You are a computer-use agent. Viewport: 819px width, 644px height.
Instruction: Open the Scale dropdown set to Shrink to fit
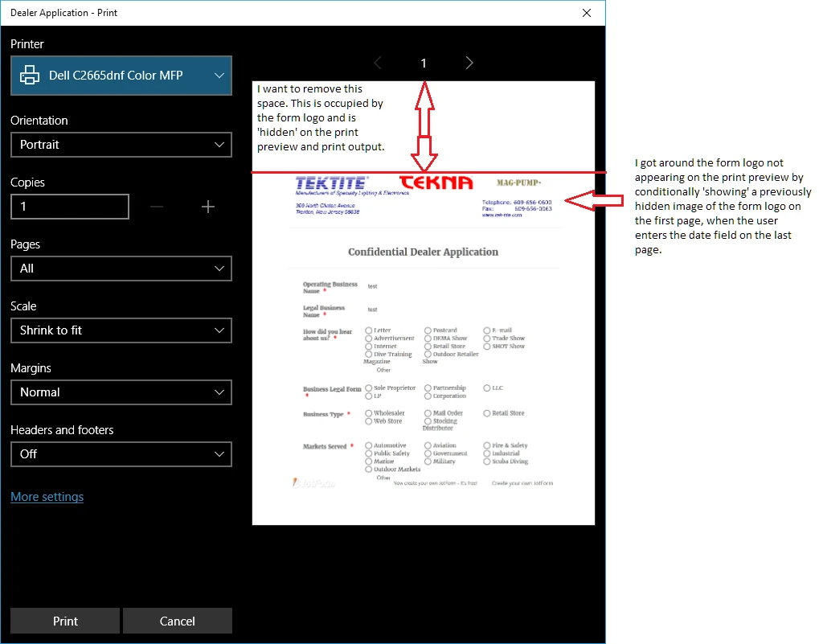(121, 330)
